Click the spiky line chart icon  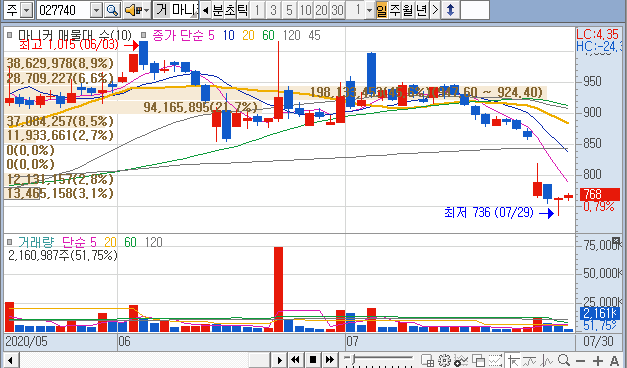[x=547, y=361]
